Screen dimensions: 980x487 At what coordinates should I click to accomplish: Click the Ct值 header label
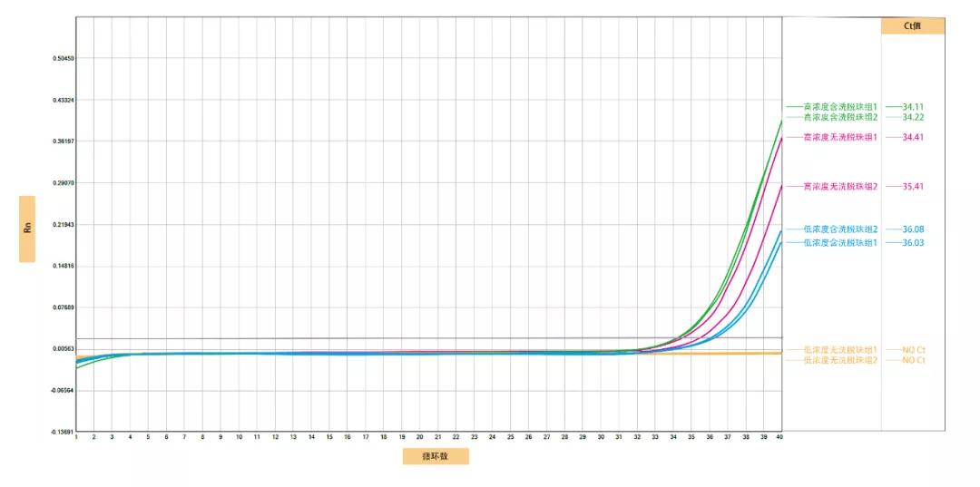pyautogui.click(x=912, y=26)
